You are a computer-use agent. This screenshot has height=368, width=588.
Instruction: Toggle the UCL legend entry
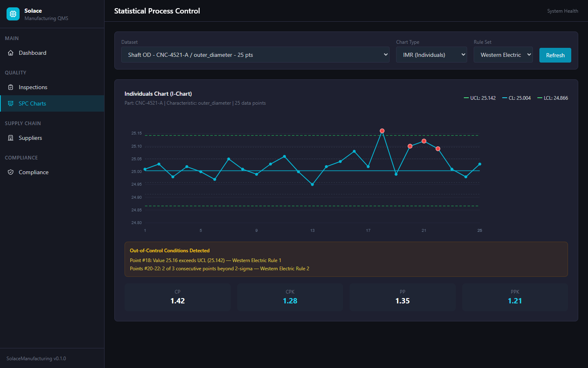click(480, 98)
